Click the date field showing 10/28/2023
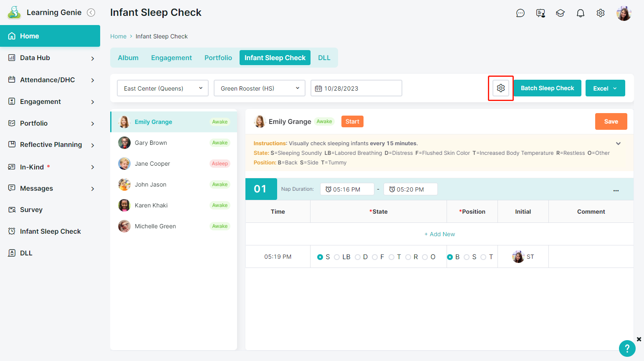Screen dimensions: 644x361 pyautogui.click(x=356, y=88)
